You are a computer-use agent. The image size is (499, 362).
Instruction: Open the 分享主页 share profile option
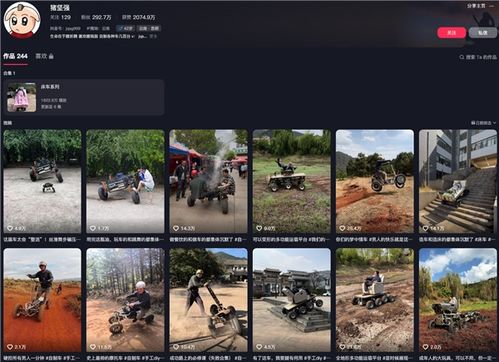pos(476,6)
